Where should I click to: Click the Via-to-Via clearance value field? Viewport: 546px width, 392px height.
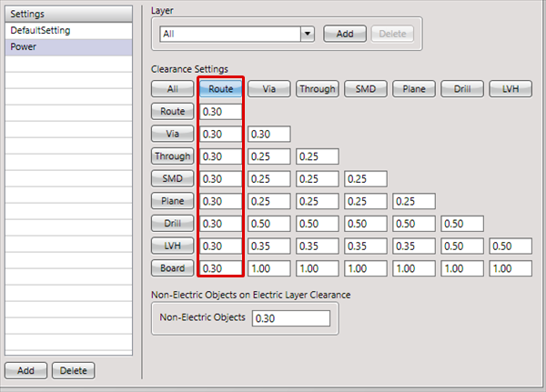268,135
